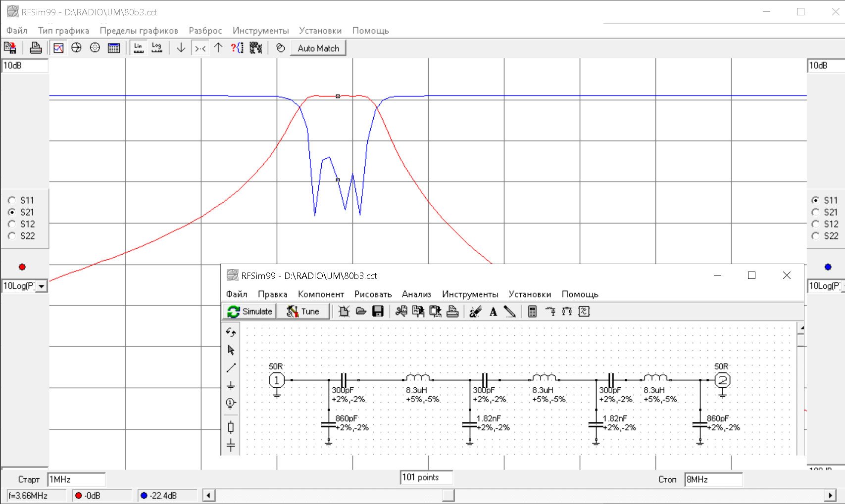The width and height of the screenshot is (845, 504).
Task: Choose S22 in left trace options
Action: (12, 236)
